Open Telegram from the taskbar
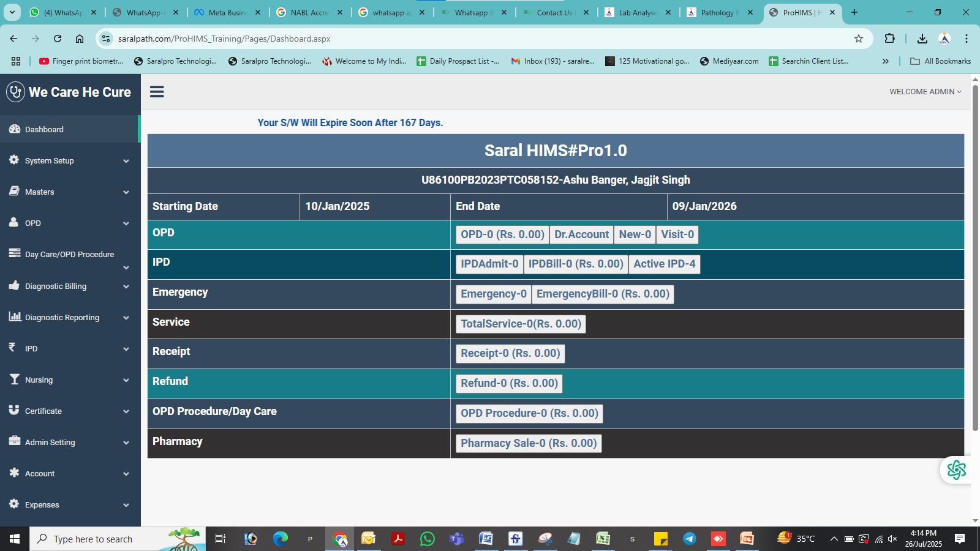This screenshot has width=980, height=551. (690, 539)
